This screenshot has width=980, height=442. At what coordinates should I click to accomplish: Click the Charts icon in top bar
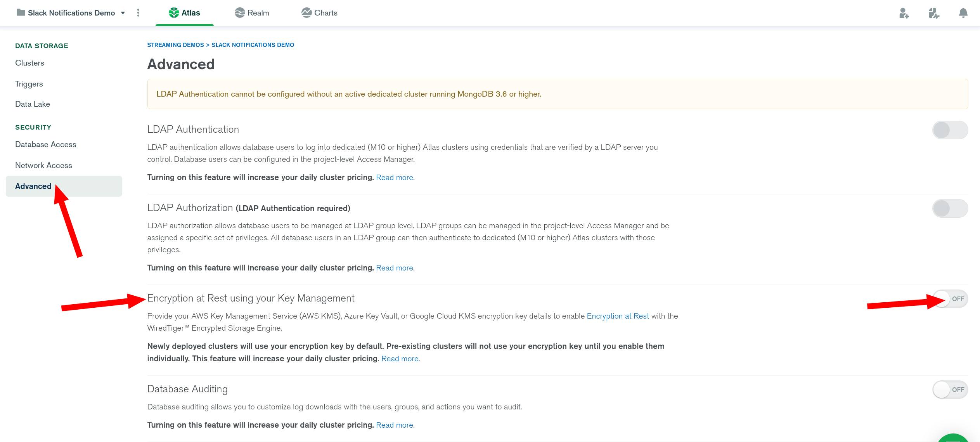306,13
